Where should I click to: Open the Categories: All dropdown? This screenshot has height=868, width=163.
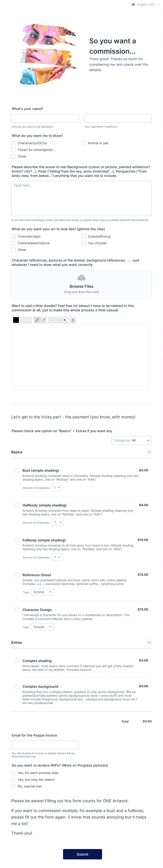(x=132, y=440)
